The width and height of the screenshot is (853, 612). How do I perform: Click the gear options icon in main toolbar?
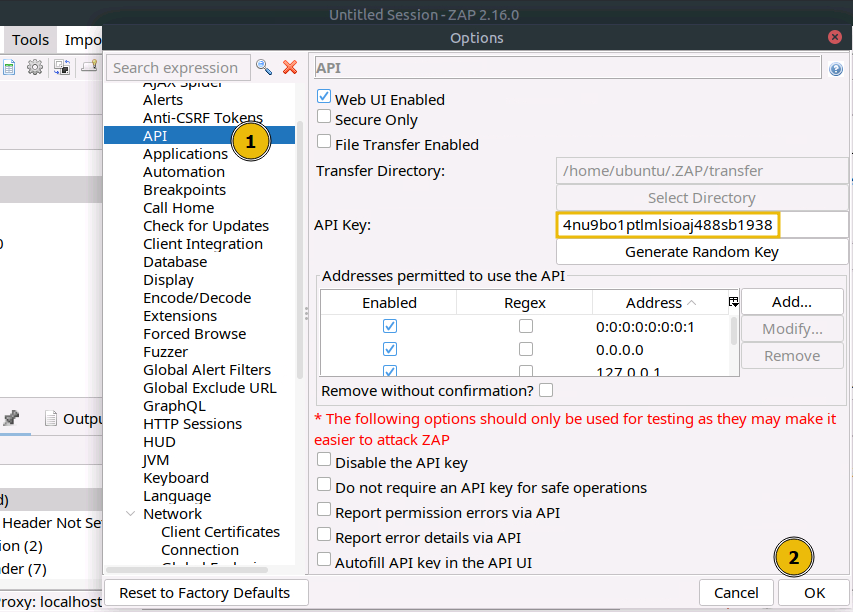(x=35, y=67)
